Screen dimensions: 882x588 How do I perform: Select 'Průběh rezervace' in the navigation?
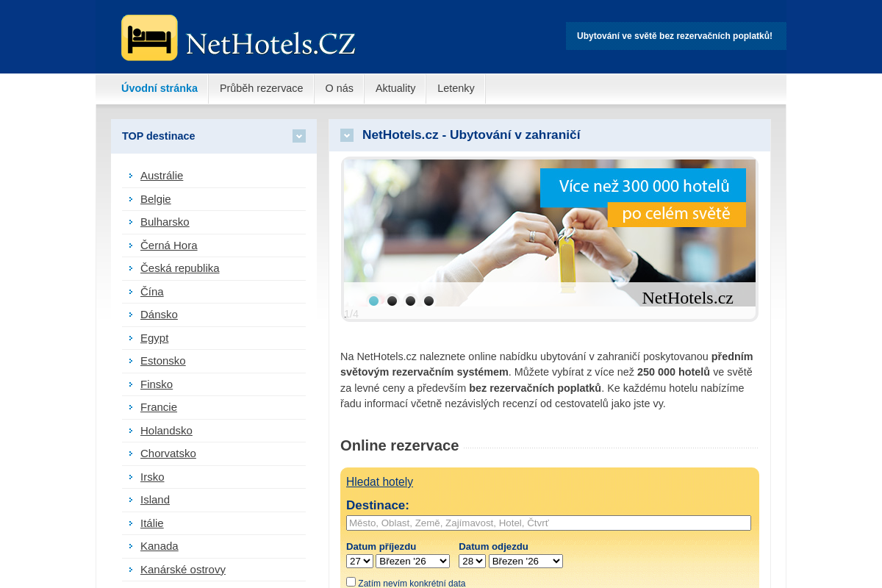coord(261,88)
